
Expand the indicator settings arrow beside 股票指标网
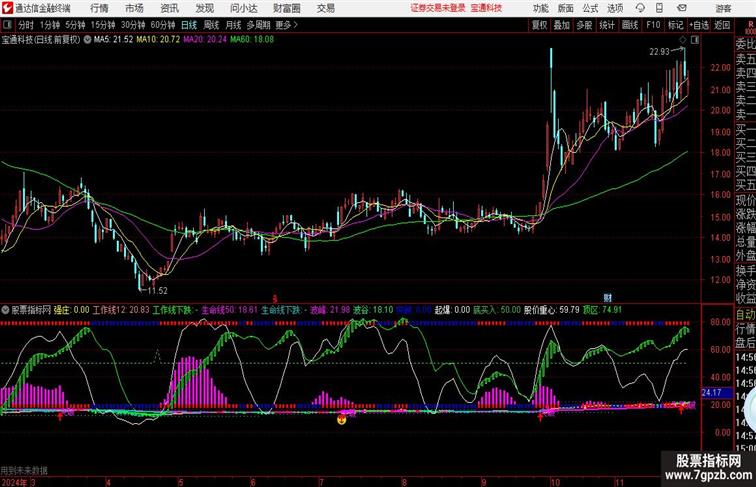coord(6,310)
